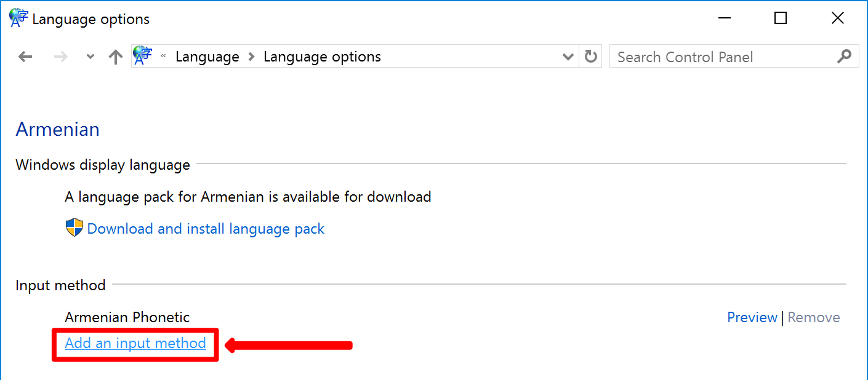868x380 pixels.
Task: Go back to the previous page
Action: [x=25, y=57]
